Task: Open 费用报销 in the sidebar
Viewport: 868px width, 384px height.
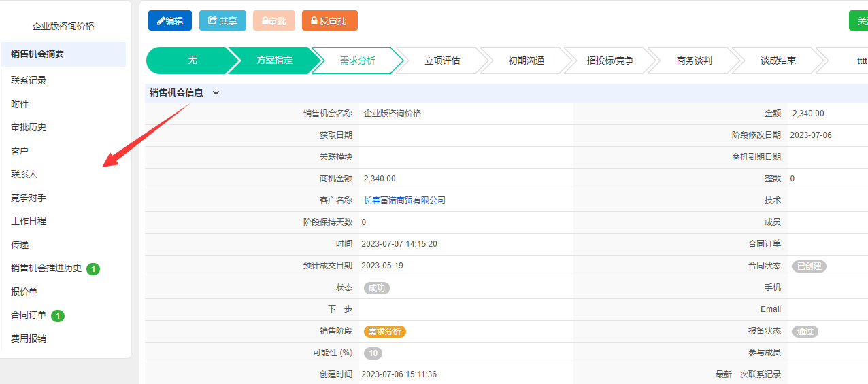Action: click(29, 338)
